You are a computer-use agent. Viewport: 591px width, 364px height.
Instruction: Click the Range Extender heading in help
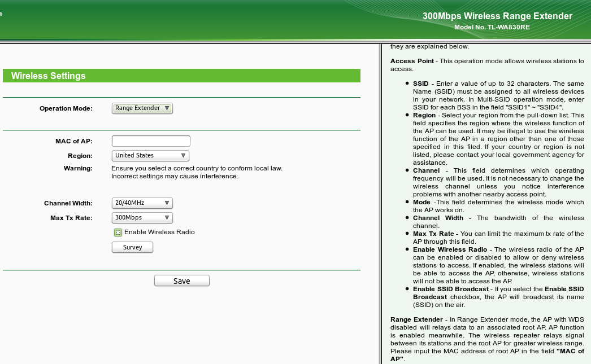coord(416,319)
